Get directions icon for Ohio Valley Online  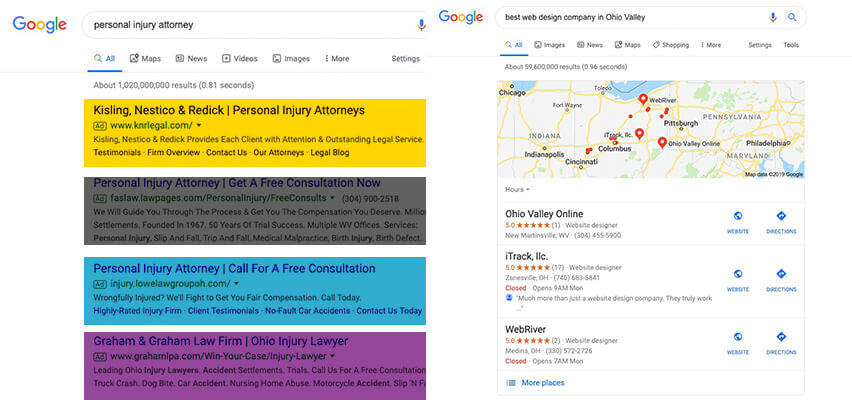pyautogui.click(x=781, y=216)
